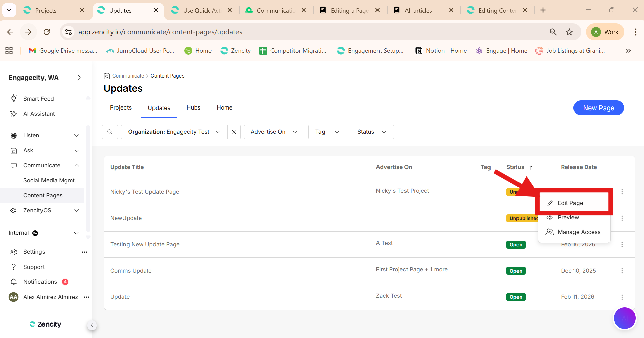Expand the Listen sidebar section

[76, 135]
